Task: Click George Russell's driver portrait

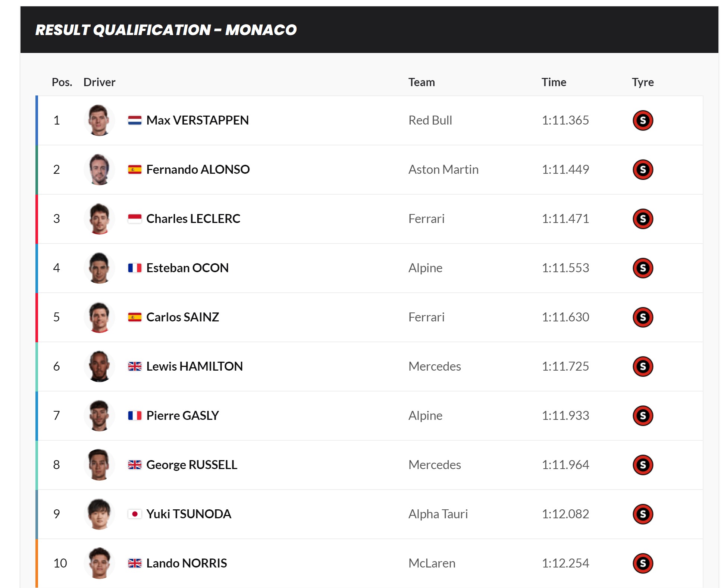Action: tap(99, 465)
